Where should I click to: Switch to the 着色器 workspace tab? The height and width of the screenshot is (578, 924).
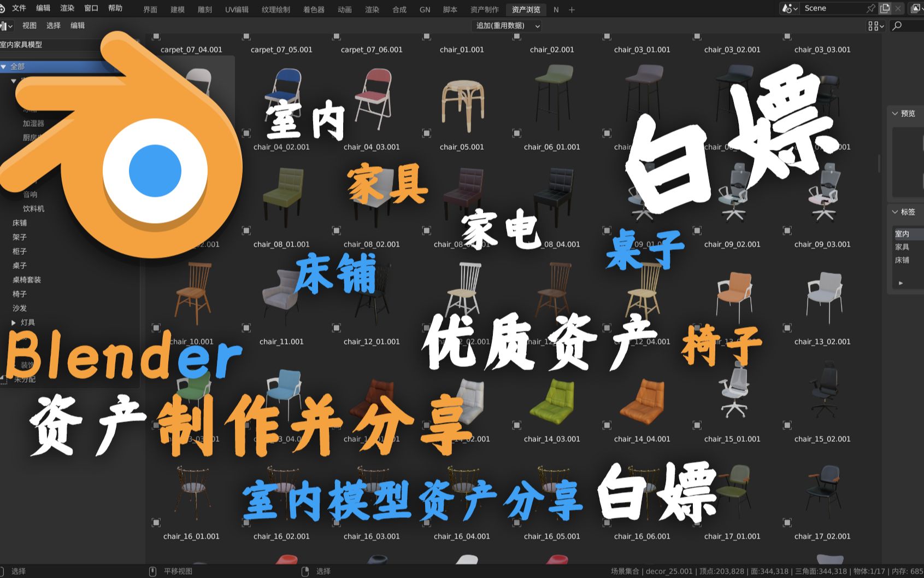point(314,9)
